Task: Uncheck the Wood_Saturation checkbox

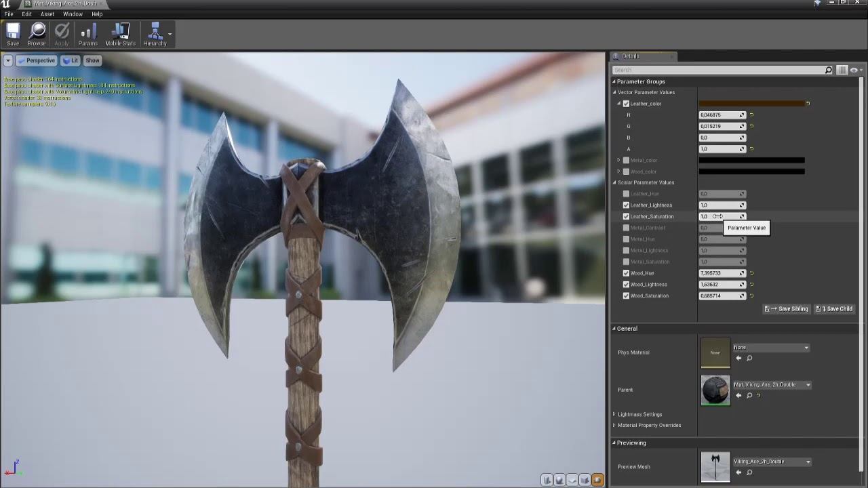Action: [x=626, y=296]
